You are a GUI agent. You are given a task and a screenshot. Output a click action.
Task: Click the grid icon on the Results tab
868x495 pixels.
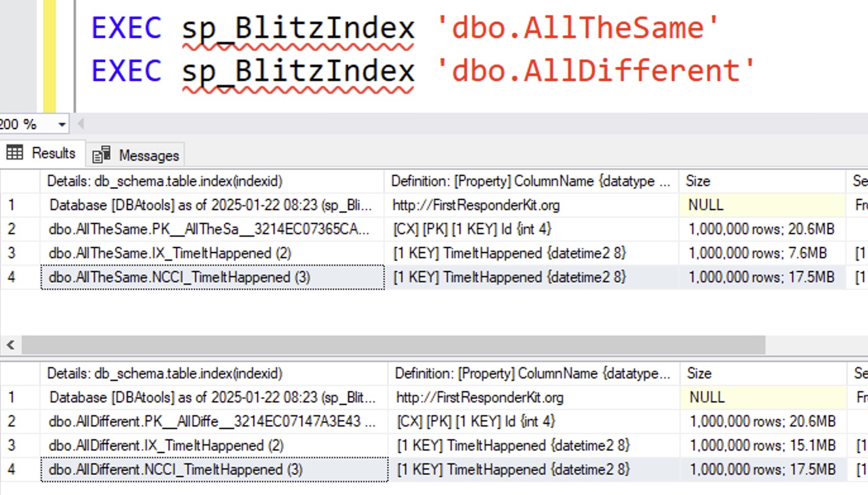coord(15,153)
